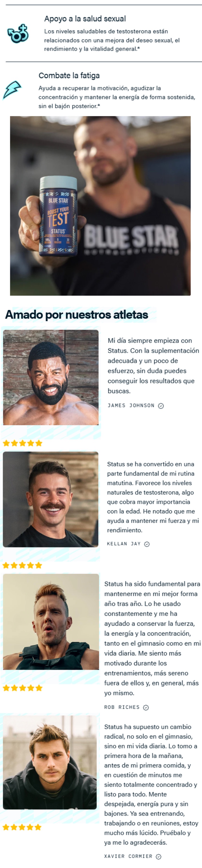Open Kellan Jay's athlete photo
Screen dimensions: 202x868
click(51, 499)
